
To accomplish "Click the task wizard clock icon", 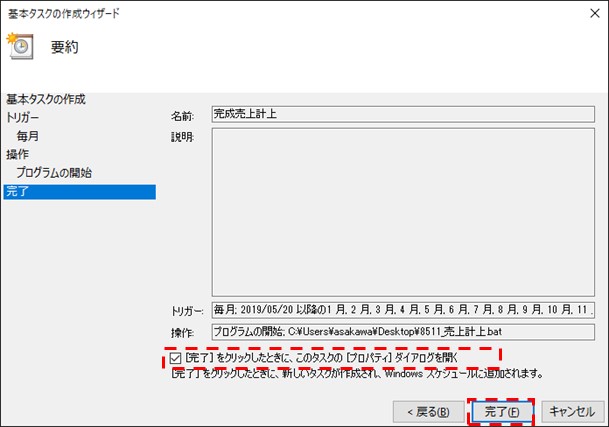I will (x=20, y=47).
